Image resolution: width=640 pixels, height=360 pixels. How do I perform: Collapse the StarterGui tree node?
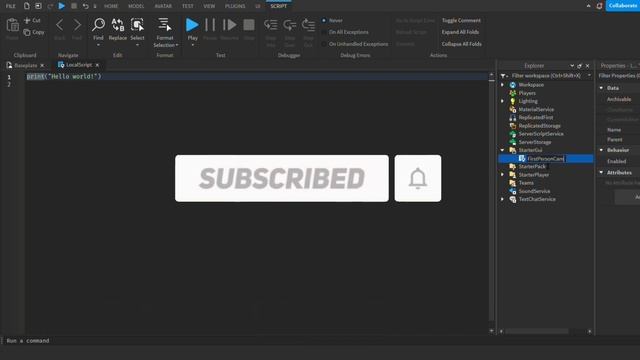point(502,150)
